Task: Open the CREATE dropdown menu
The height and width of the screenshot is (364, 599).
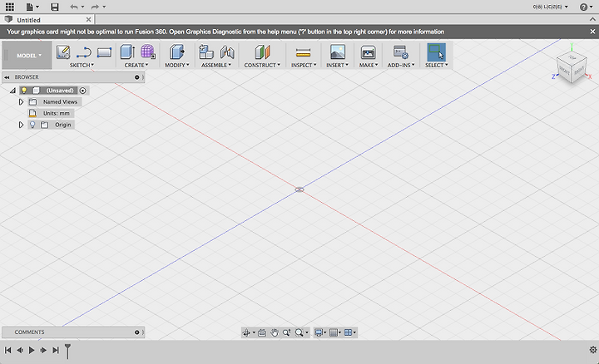Action: pos(136,66)
